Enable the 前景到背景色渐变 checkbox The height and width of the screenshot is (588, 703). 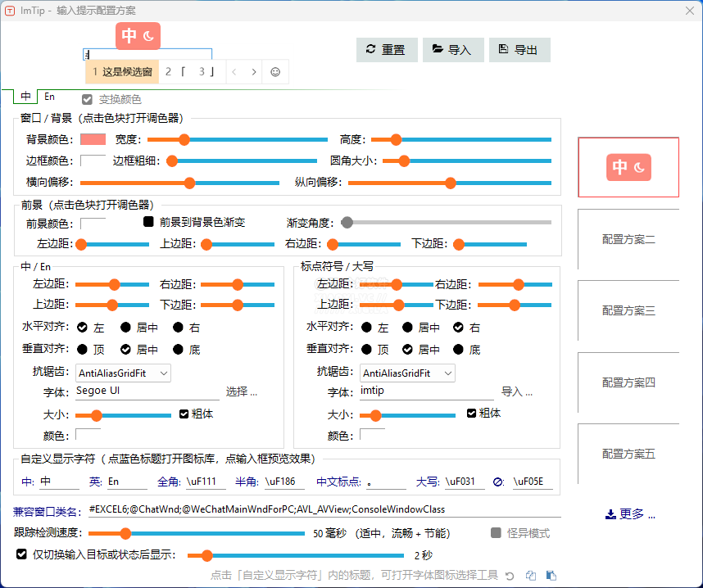[148, 222]
